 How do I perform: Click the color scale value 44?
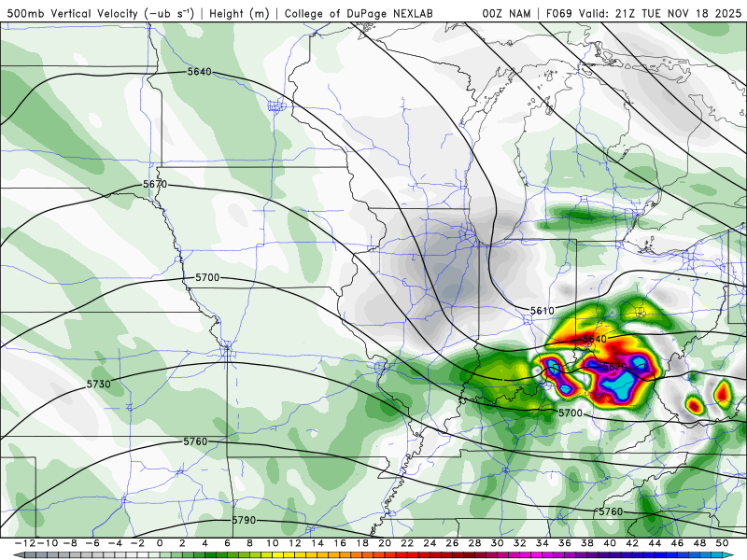coord(655,543)
